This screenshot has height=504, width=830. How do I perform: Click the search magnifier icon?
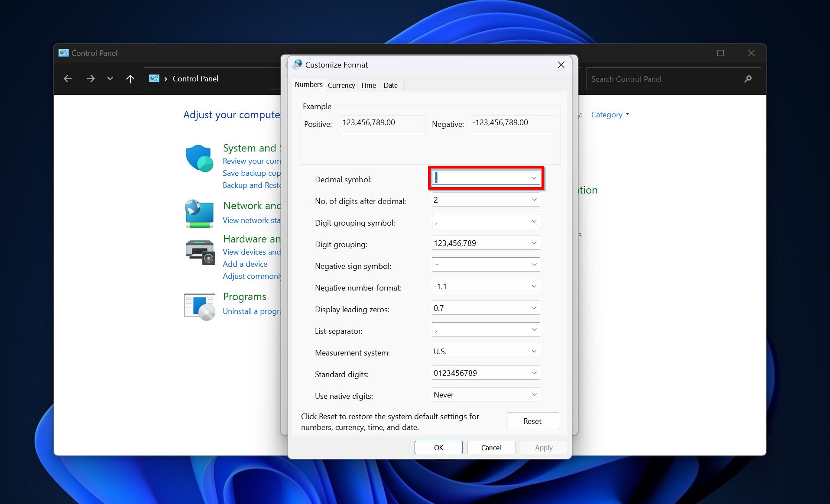coord(748,79)
